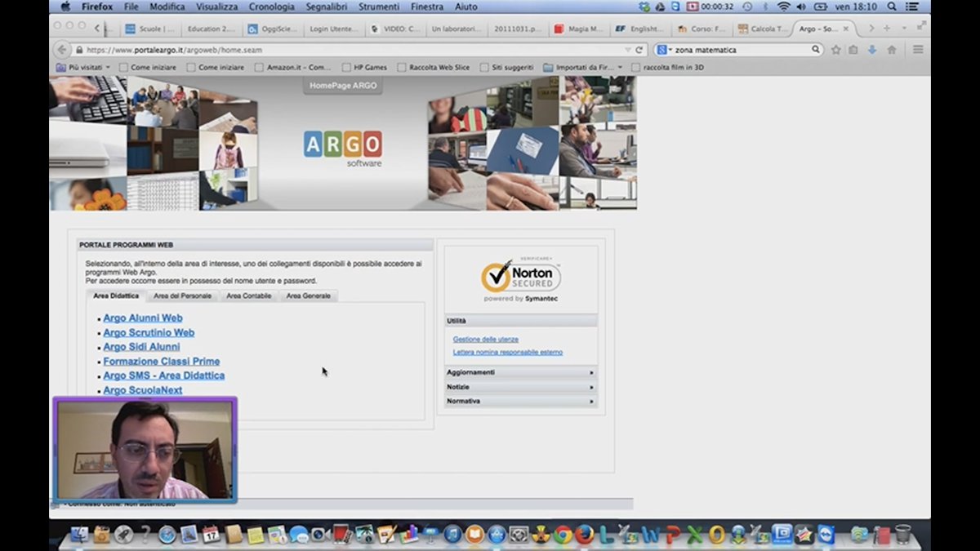Open the Notification Center icon
Screen dimensions: 980x551
click(912, 7)
